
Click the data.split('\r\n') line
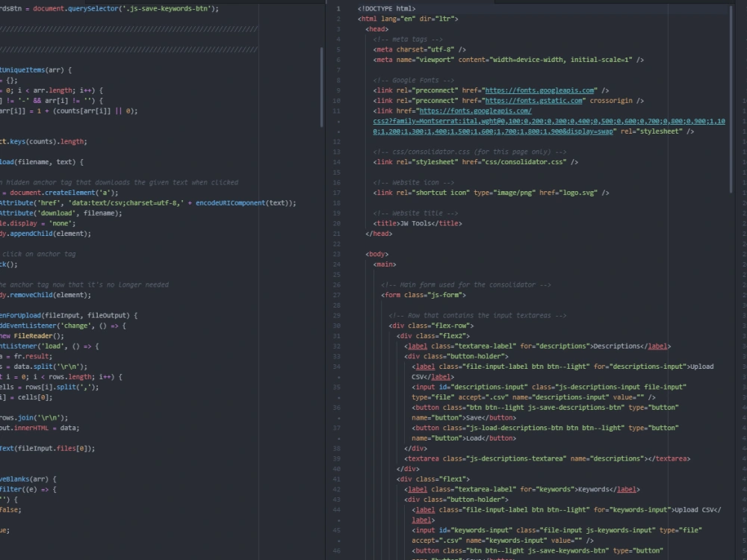click(x=43, y=367)
